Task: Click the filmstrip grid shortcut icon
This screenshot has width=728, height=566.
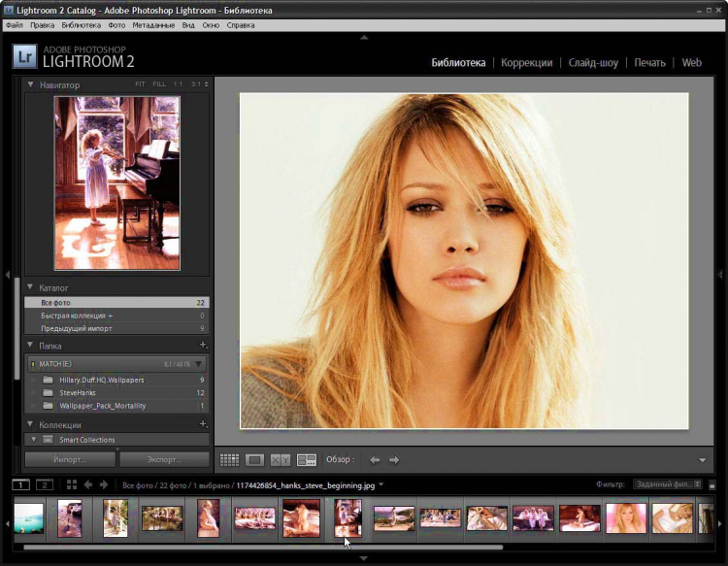Action: pyautogui.click(x=71, y=484)
